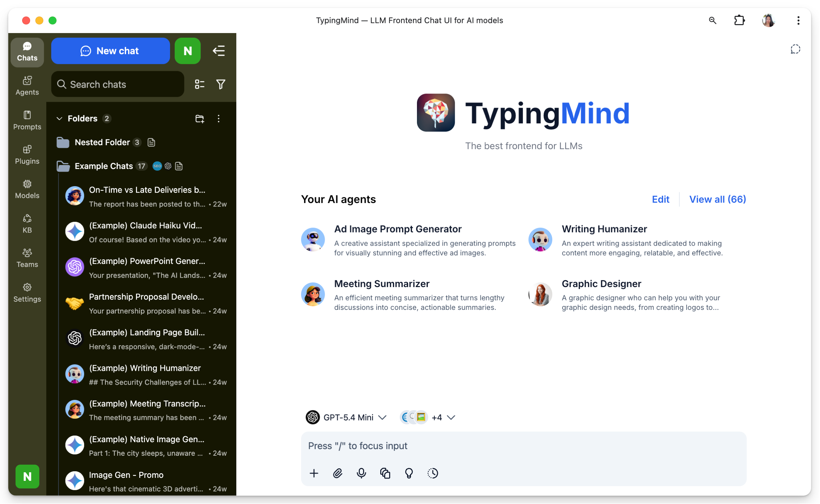Collapse the Folders section chevron
This screenshot has height=504, width=820.
pyautogui.click(x=60, y=119)
